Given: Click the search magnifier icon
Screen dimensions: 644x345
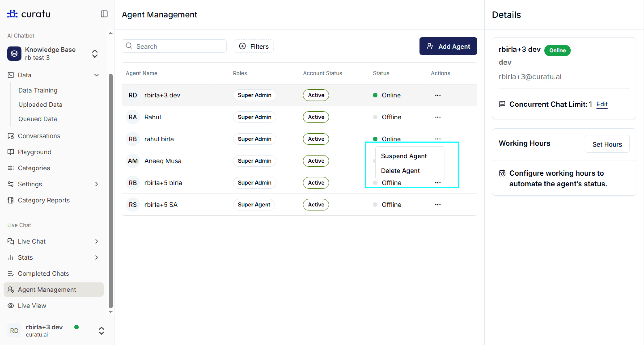Looking at the screenshot, I should pyautogui.click(x=129, y=46).
